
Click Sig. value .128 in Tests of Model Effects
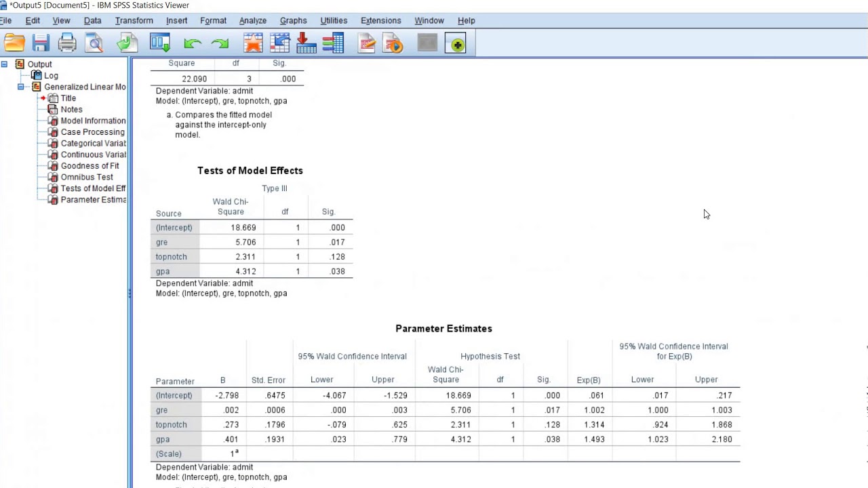pos(337,257)
